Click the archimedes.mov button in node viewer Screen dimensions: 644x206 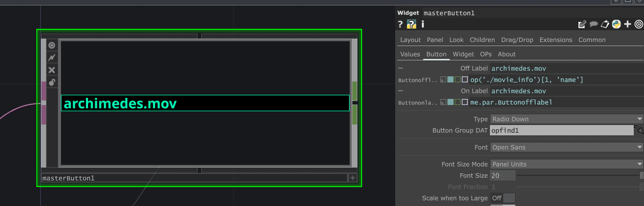pyautogui.click(x=205, y=103)
